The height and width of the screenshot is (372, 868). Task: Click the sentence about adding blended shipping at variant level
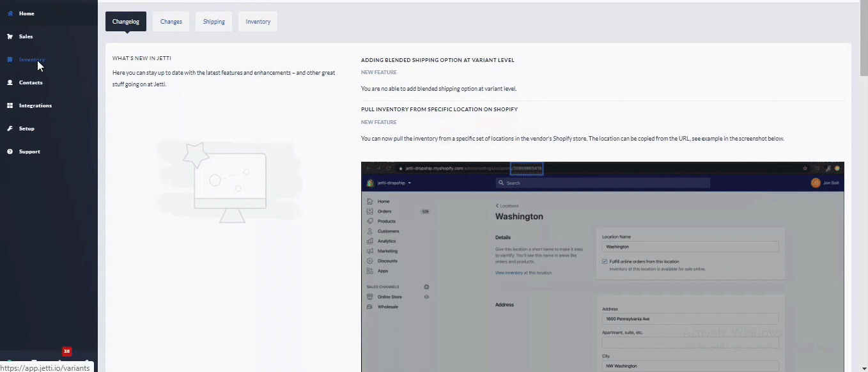click(438, 89)
